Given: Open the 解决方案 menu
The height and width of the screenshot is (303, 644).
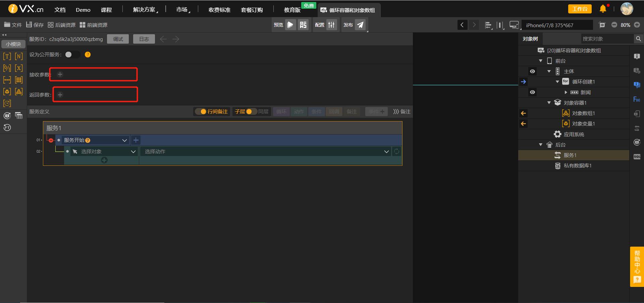Looking at the screenshot, I should pos(145,10).
